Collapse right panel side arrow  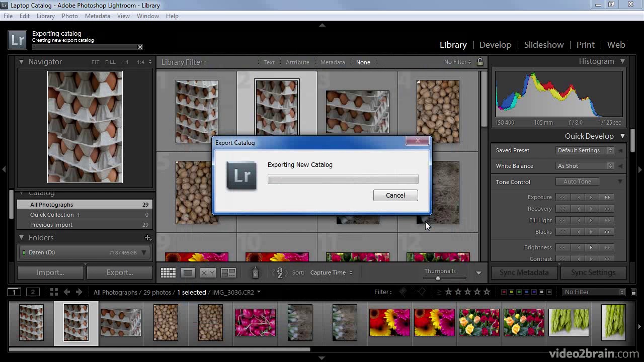click(x=640, y=170)
